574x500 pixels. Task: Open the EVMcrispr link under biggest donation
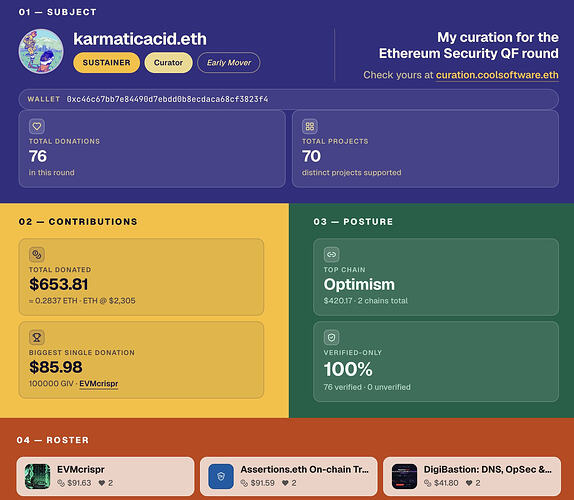coord(98,384)
